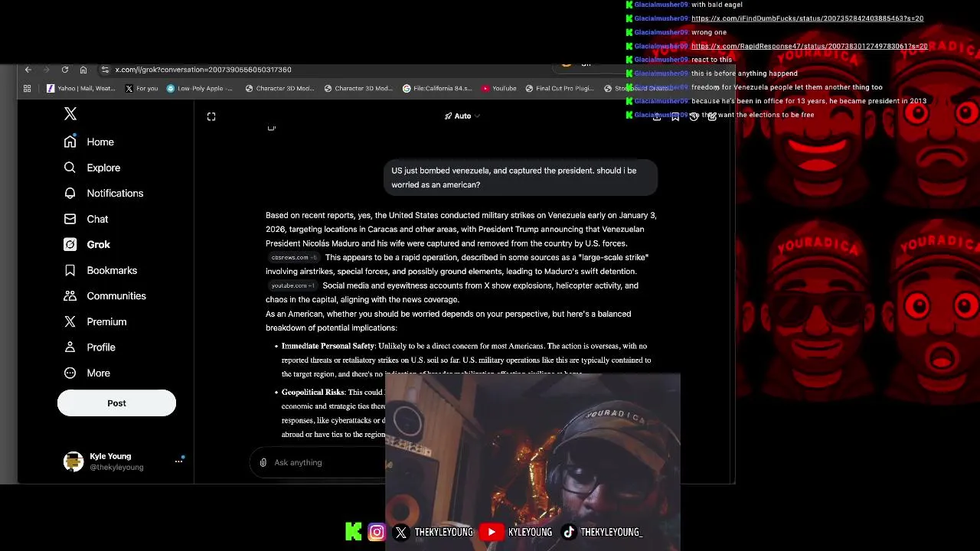Click the attachment paperclip icon
The image size is (980, 551).
click(x=263, y=463)
